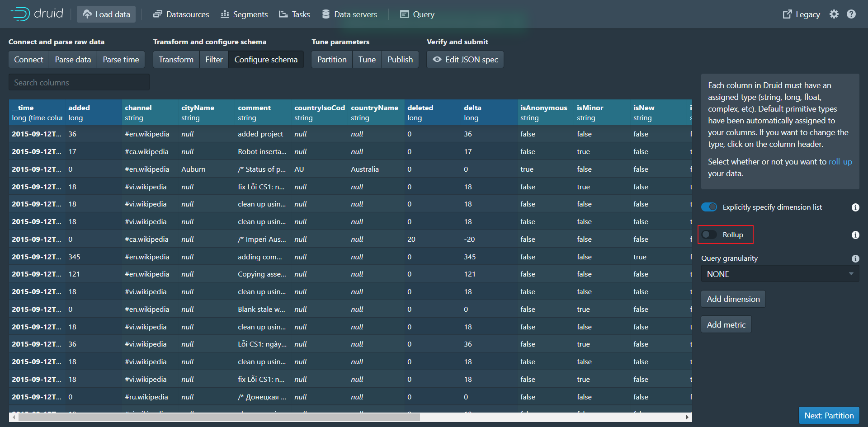The image size is (868, 427).
Task: Go to the Filter step
Action: [x=214, y=59]
